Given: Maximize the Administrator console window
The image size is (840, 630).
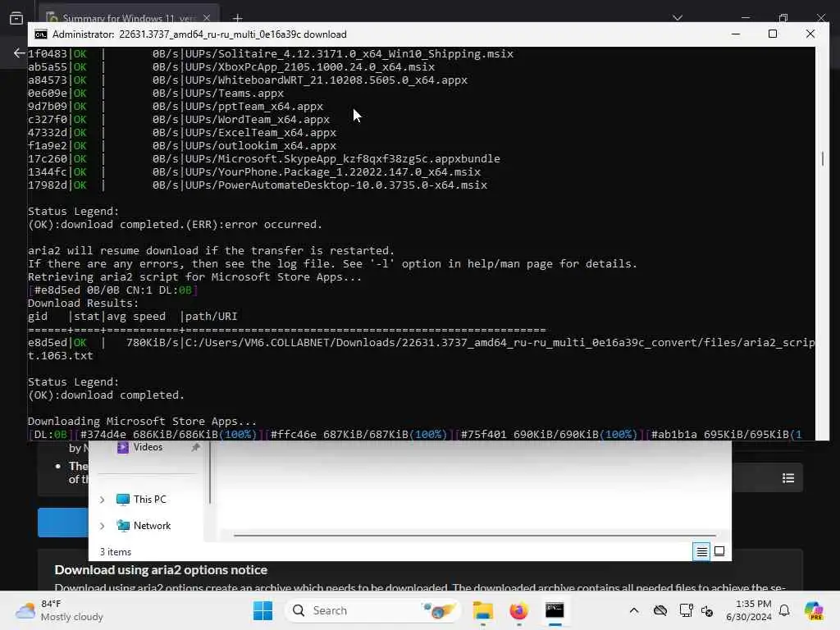Looking at the screenshot, I should (x=773, y=34).
